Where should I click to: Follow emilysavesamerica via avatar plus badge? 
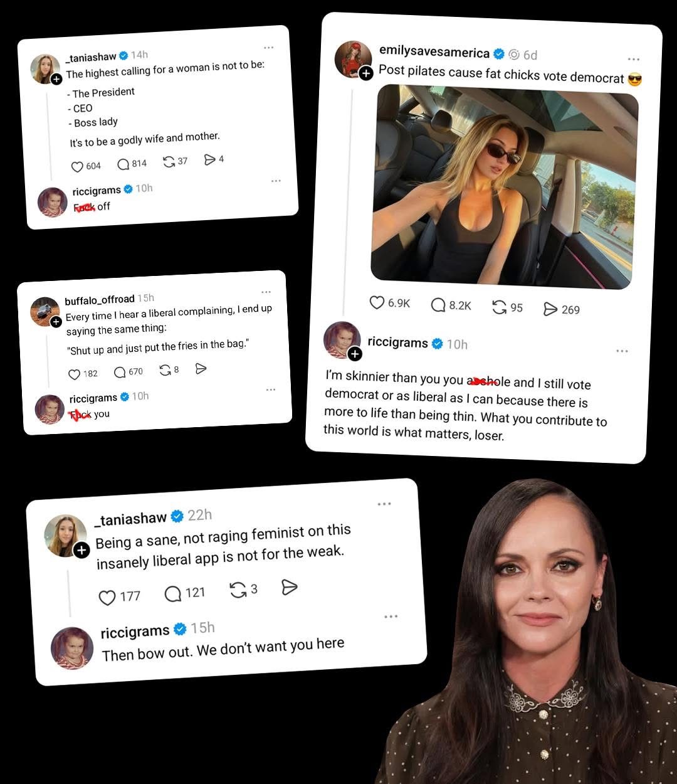(x=366, y=73)
